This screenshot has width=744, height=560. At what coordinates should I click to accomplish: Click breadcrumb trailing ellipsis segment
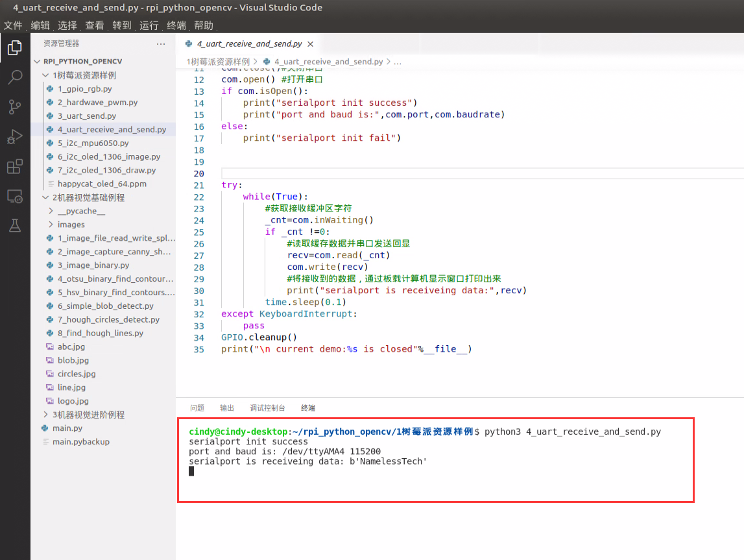click(398, 62)
